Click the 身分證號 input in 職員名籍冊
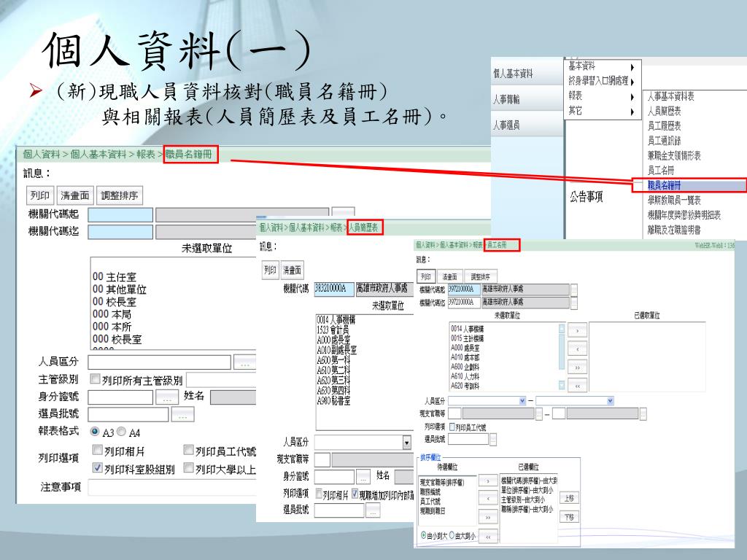The height and width of the screenshot is (560, 747). 120,397
